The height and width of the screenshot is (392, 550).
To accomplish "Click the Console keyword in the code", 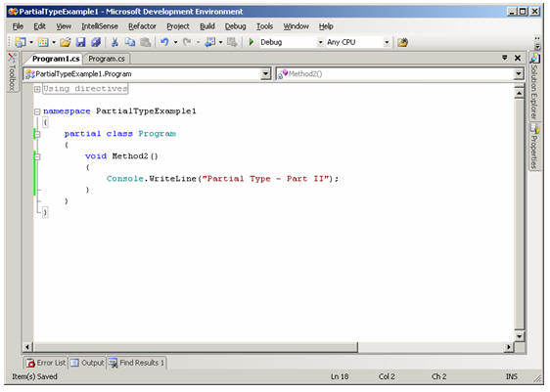I will pos(125,179).
